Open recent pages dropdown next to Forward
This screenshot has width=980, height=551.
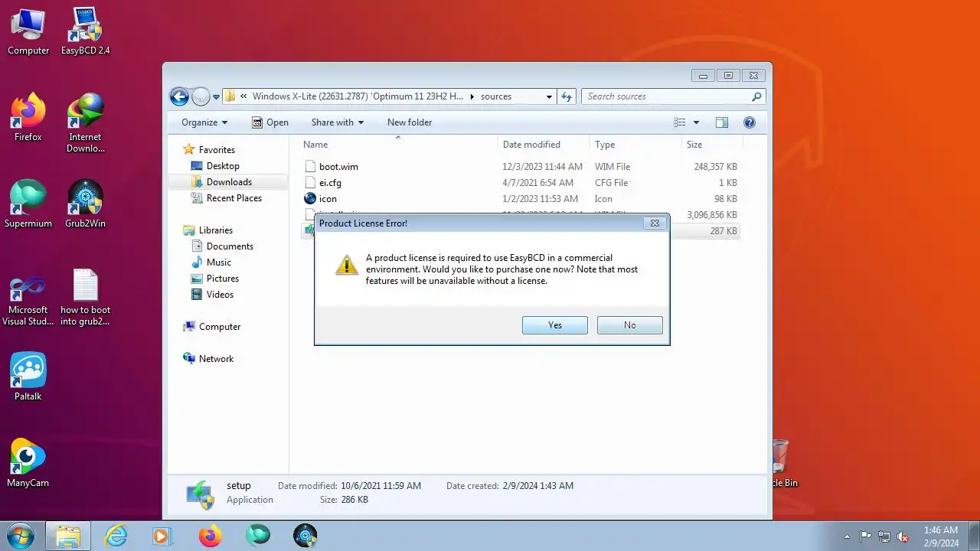[217, 97]
